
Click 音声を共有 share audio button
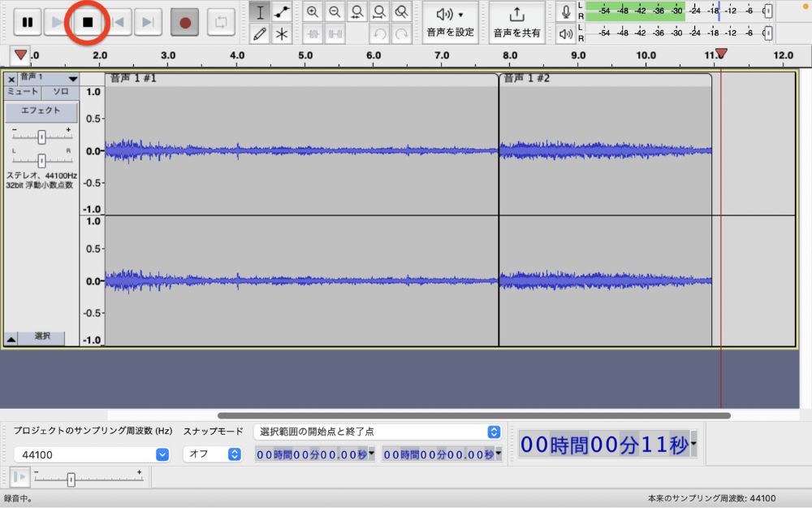click(x=516, y=22)
